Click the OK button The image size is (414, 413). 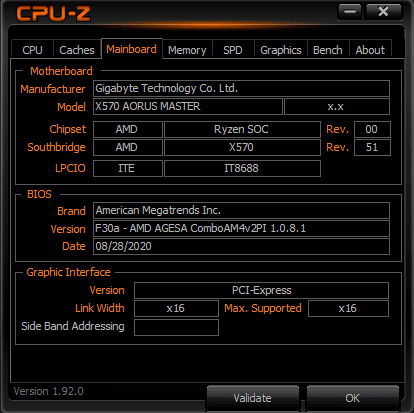[353, 398]
